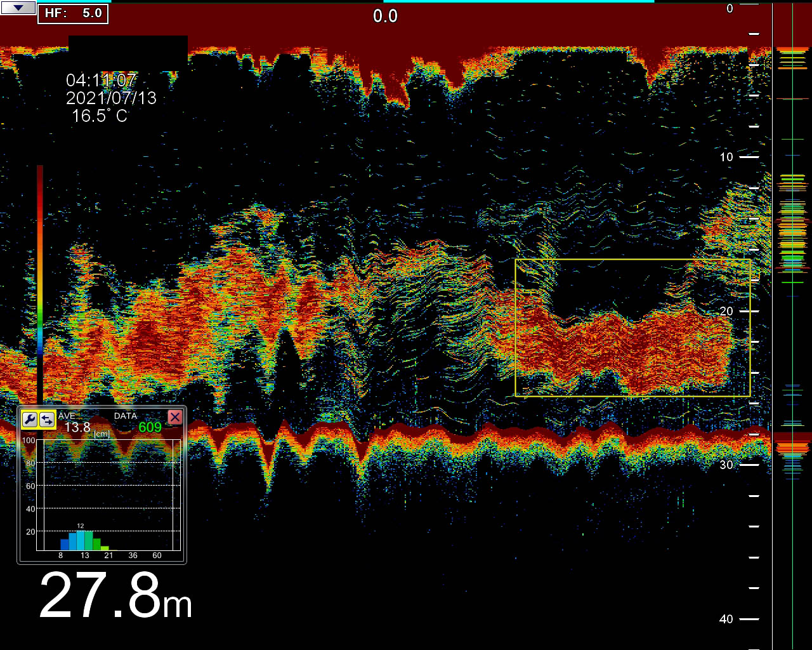Viewport: 812px width, 650px height.
Task: Click the 16.5° C water temperature readout
Action: (99, 116)
